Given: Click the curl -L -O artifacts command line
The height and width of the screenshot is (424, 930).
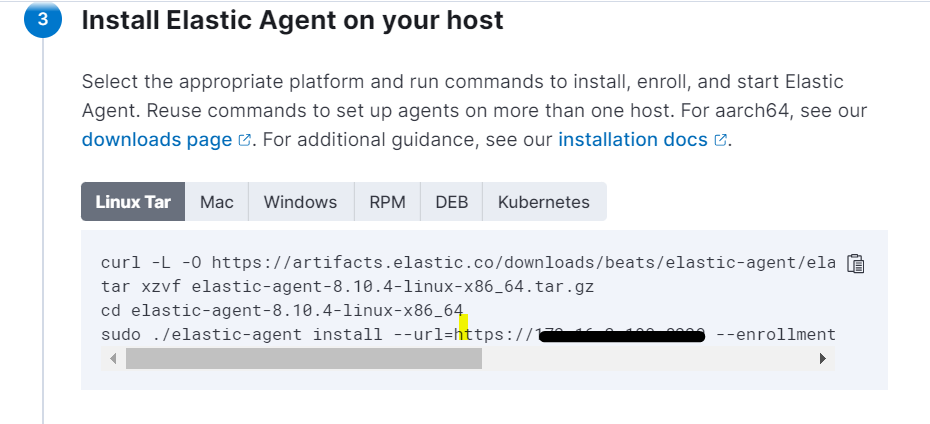Looking at the screenshot, I should [468, 263].
